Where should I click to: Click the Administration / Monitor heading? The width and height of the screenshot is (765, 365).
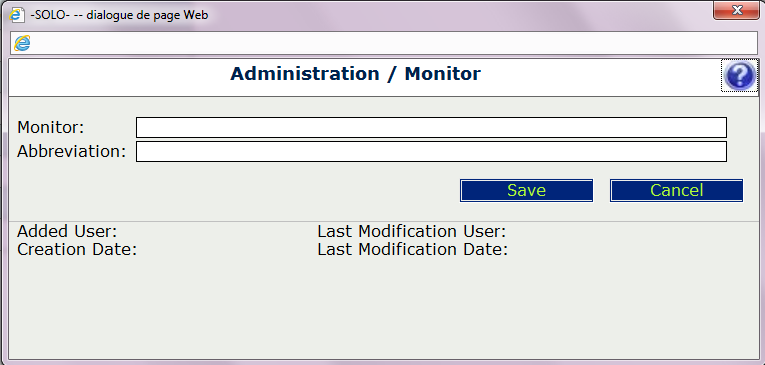tap(356, 74)
